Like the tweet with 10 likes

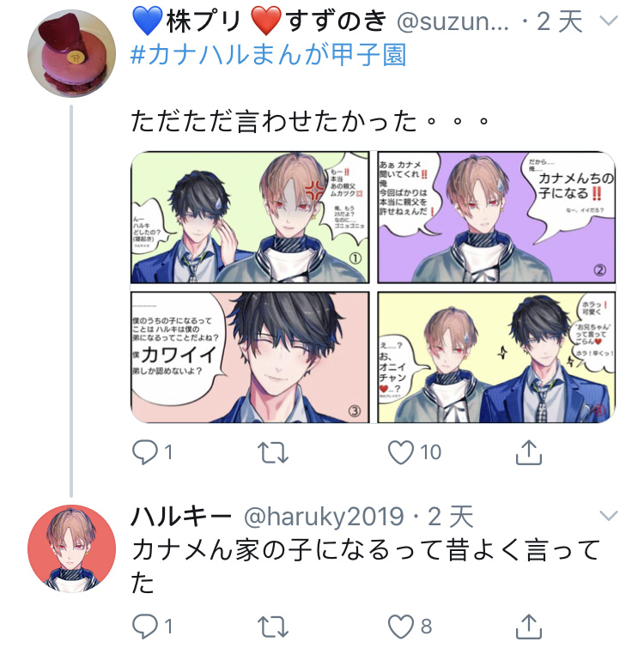(x=400, y=452)
